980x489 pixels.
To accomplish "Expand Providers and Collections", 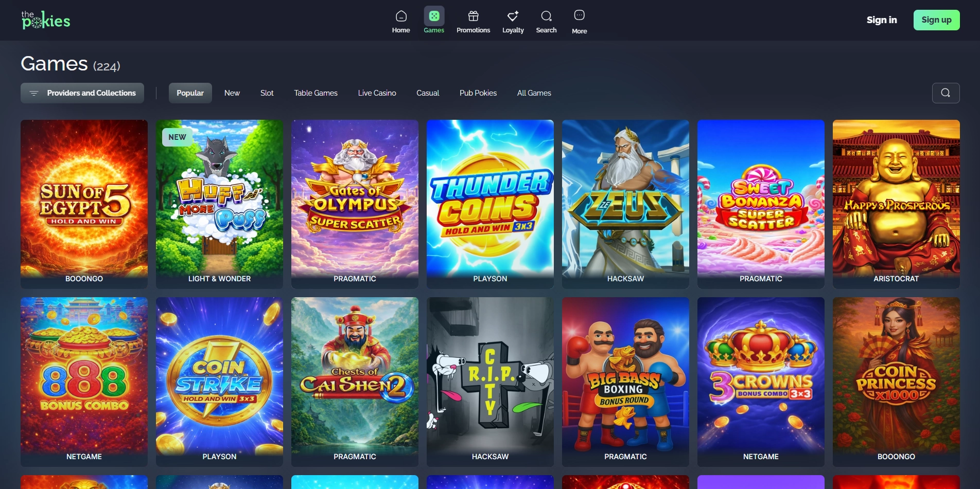I will (x=82, y=93).
